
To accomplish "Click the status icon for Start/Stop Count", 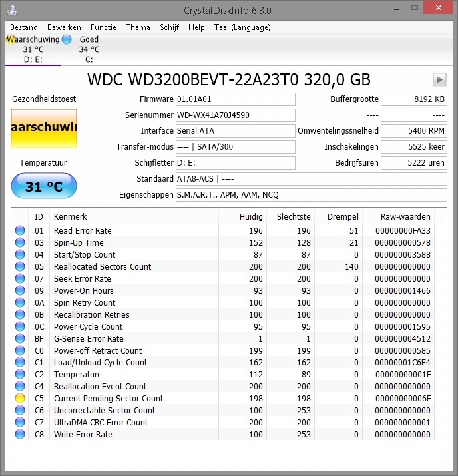I will pos(20,254).
